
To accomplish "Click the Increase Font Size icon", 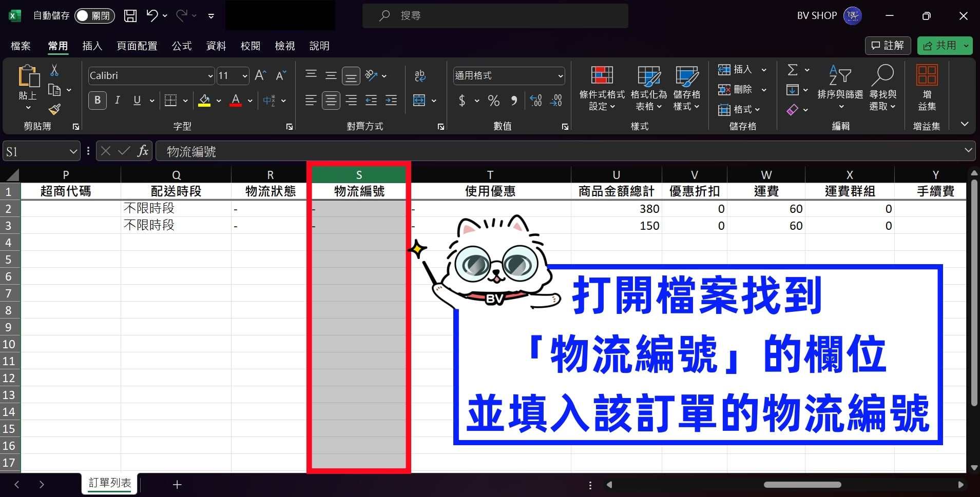I will (260, 76).
